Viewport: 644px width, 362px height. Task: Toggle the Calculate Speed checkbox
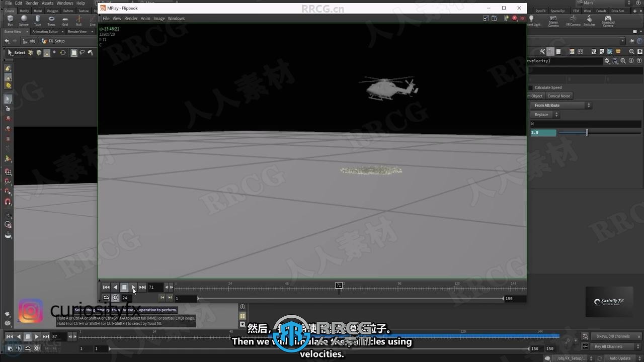pyautogui.click(x=530, y=87)
